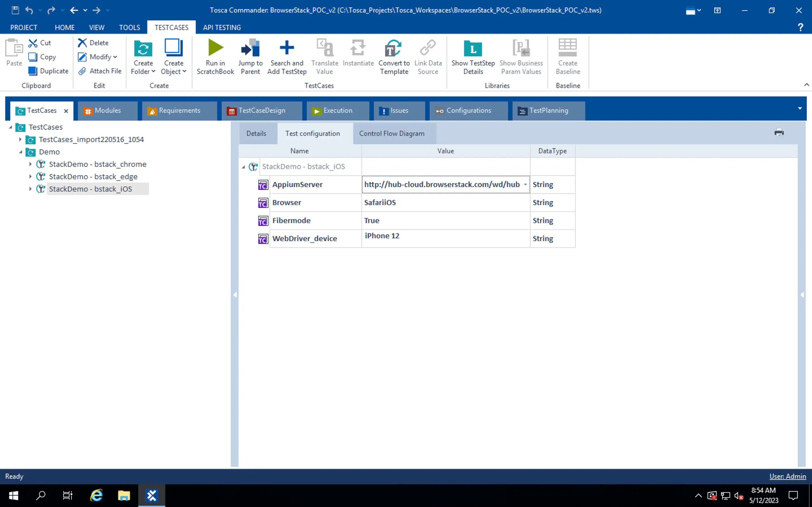This screenshot has height=507, width=812.
Task: Open the API TESTING ribbon tab
Action: pyautogui.click(x=221, y=28)
